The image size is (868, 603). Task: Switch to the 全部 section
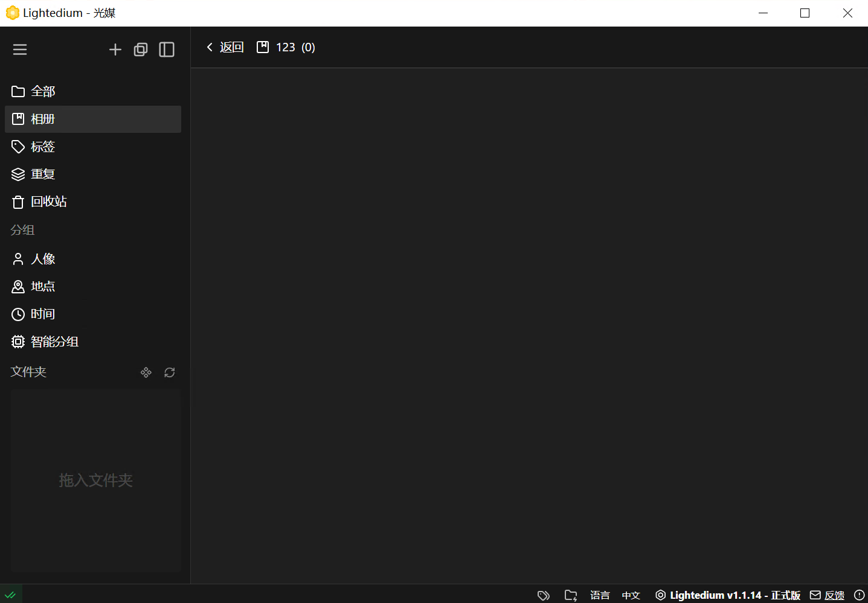click(x=43, y=91)
